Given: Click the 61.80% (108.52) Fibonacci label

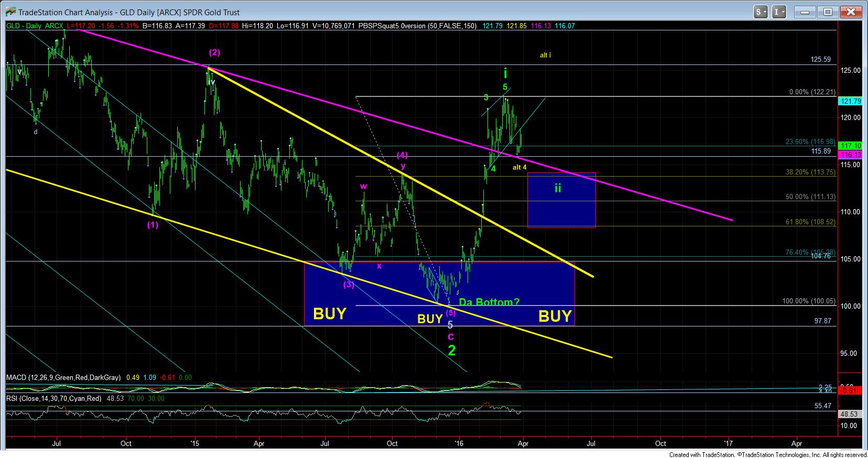Looking at the screenshot, I should click(x=810, y=222).
